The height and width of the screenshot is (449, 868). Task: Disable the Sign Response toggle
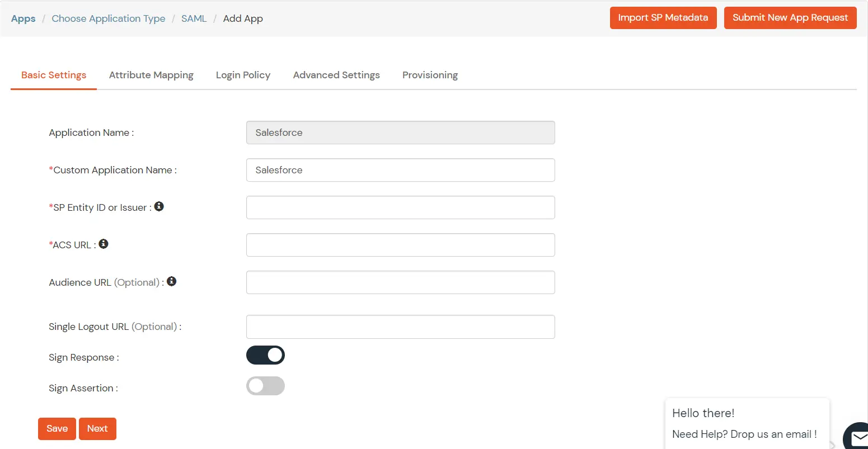(265, 355)
